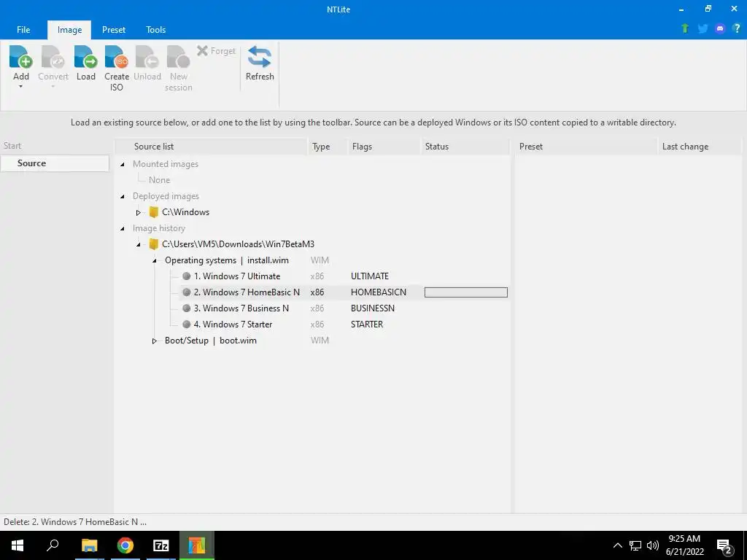The image size is (747, 560).
Task: Click the volume tray icon
Action: 653,545
